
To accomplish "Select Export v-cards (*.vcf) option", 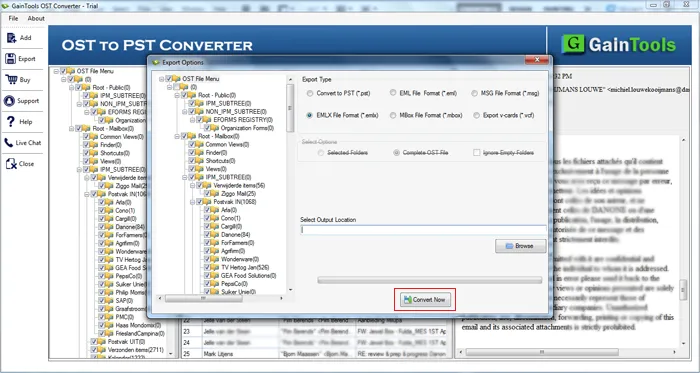I will (476, 115).
